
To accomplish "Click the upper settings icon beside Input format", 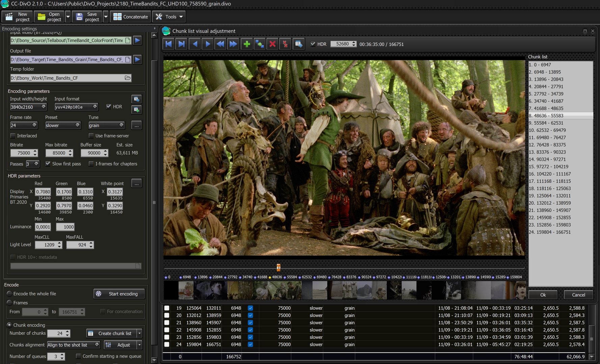I will coord(136,99).
